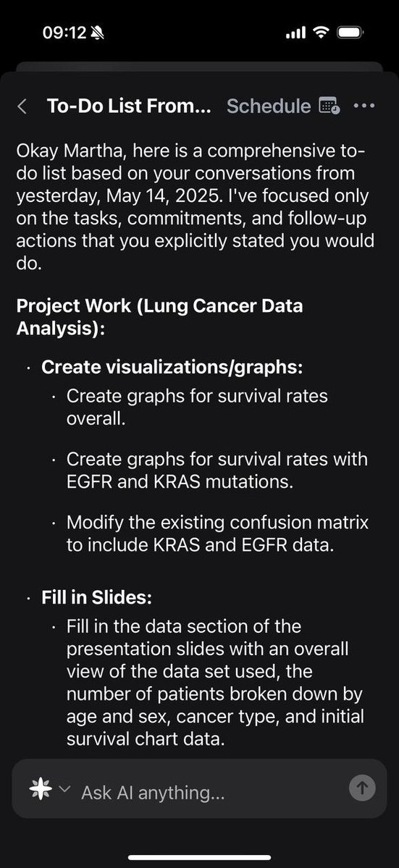399x868 pixels.
Task: Tap the Wi-Fi status icon
Action: (x=321, y=33)
